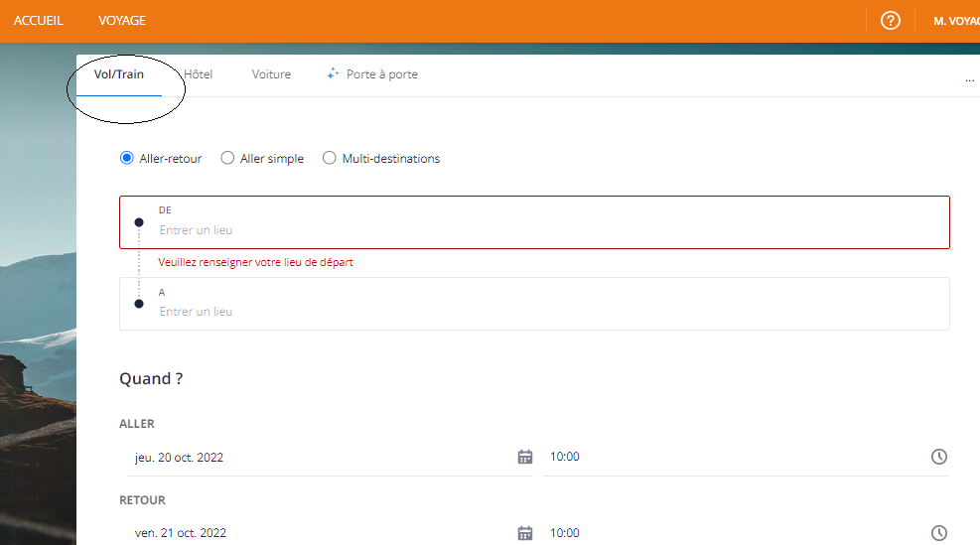Open the M. VOYAG user menu
The image size is (980, 545).
coord(956,21)
